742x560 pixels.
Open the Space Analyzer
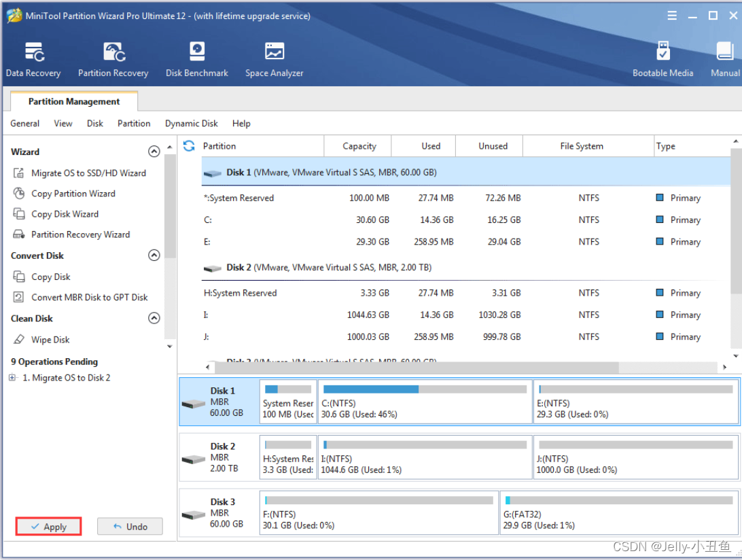[x=274, y=58]
